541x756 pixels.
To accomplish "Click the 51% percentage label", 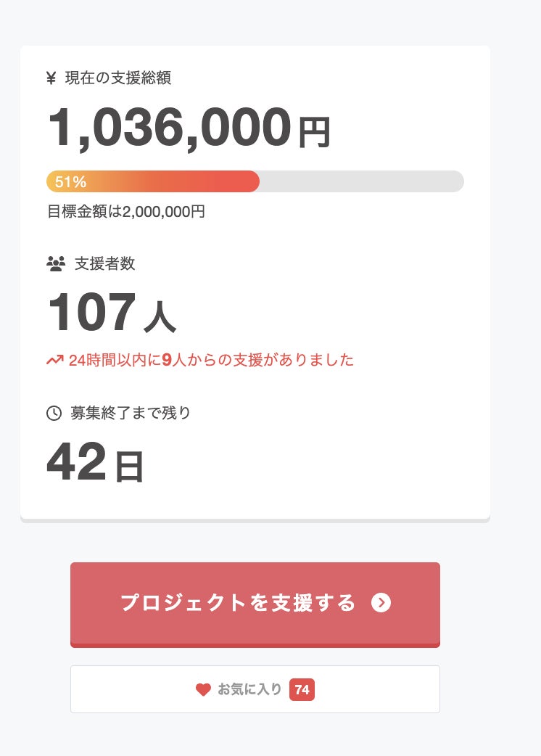I will click(70, 181).
